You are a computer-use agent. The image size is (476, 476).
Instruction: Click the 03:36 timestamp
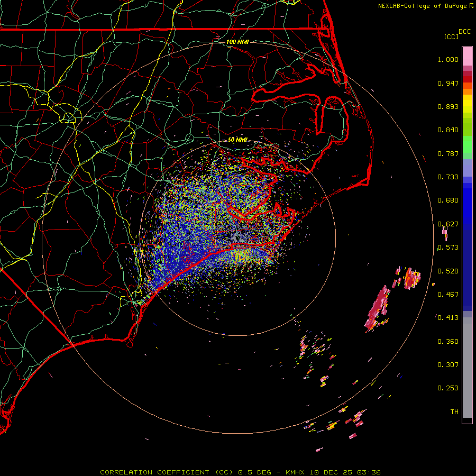point(369,472)
